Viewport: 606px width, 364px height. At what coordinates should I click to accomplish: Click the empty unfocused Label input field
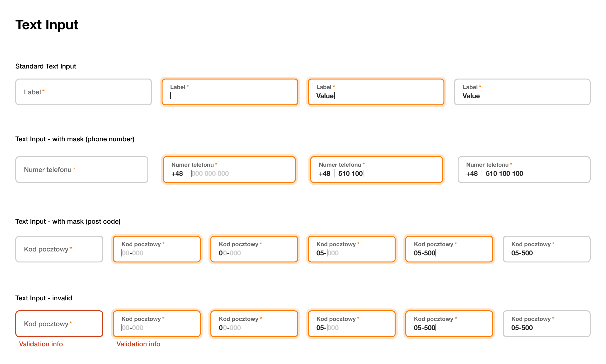[83, 92]
